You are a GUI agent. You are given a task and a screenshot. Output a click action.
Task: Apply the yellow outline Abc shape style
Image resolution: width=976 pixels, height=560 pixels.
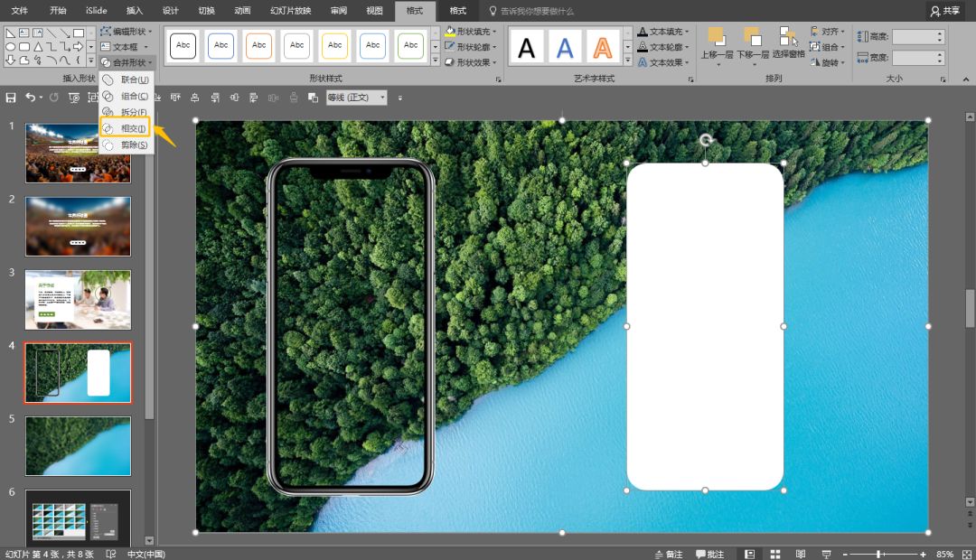click(x=335, y=46)
